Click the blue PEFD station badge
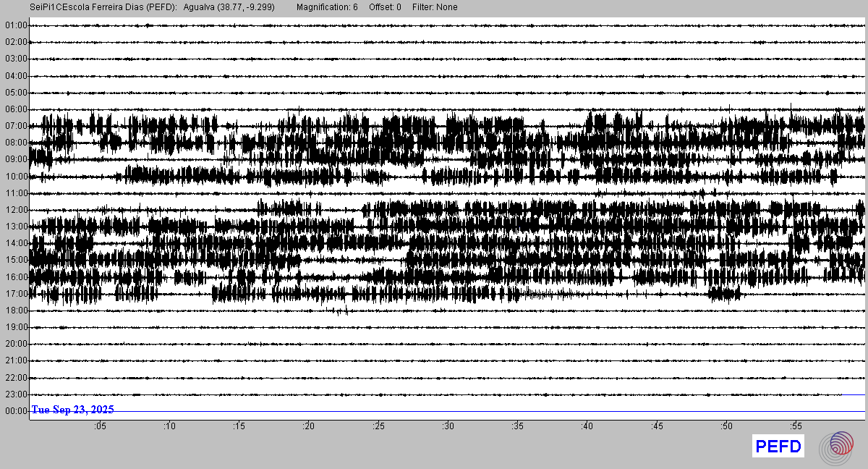The width and height of the screenshot is (868, 469). (778, 447)
